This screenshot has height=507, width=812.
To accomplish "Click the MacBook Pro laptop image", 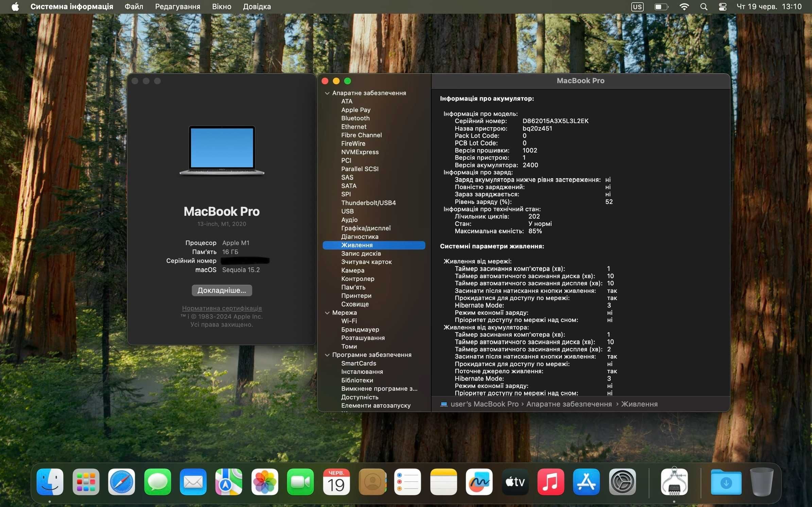I will 222,150.
